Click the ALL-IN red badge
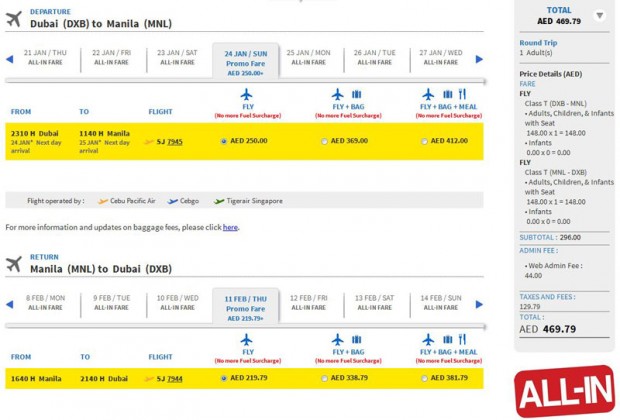 coord(564,391)
